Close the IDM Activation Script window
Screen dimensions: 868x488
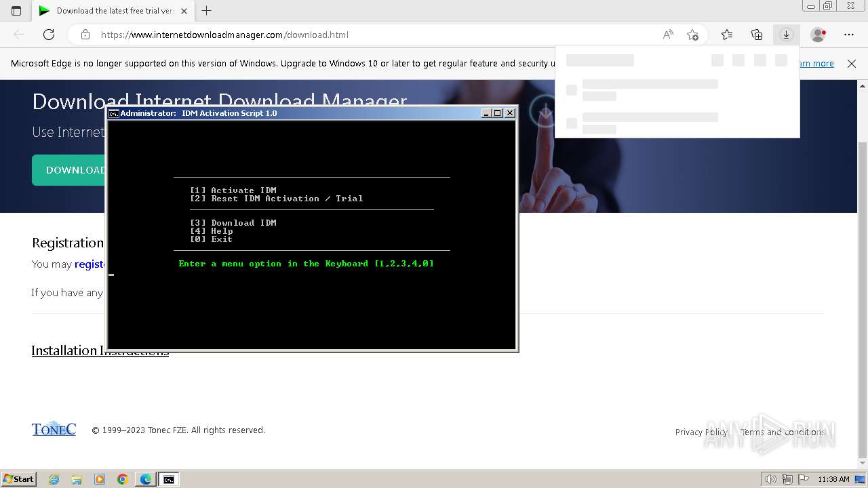pyautogui.click(x=510, y=113)
